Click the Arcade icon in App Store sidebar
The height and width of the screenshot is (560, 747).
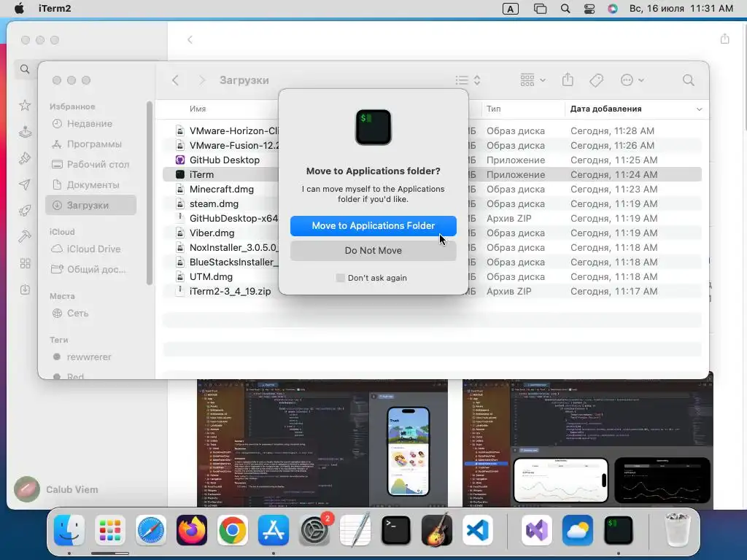coord(25,132)
